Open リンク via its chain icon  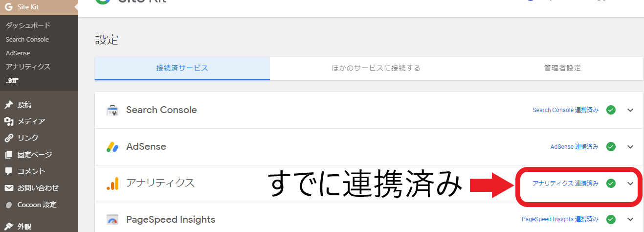pos(8,138)
